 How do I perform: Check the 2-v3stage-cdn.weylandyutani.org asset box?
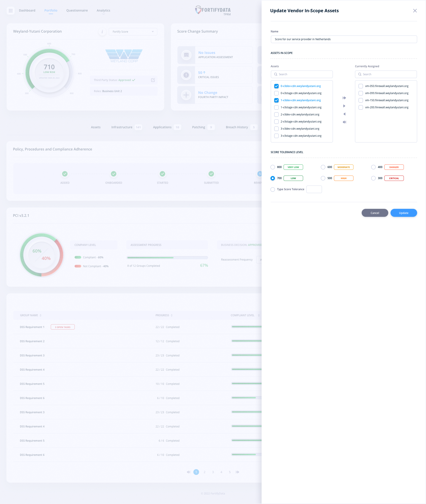[x=276, y=121]
